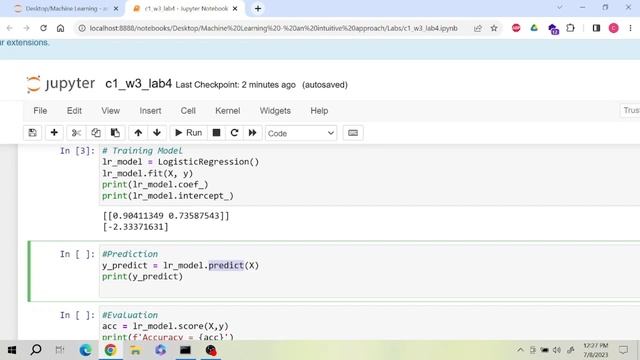Move selected cell down arrow
This screenshot has height=360, width=640.
(157, 133)
